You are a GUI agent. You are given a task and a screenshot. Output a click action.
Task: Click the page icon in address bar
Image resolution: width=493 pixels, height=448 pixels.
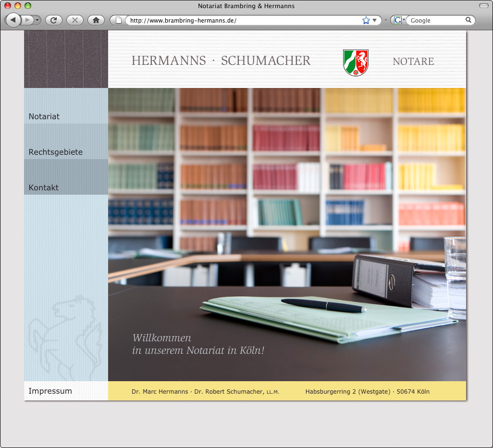[x=118, y=20]
